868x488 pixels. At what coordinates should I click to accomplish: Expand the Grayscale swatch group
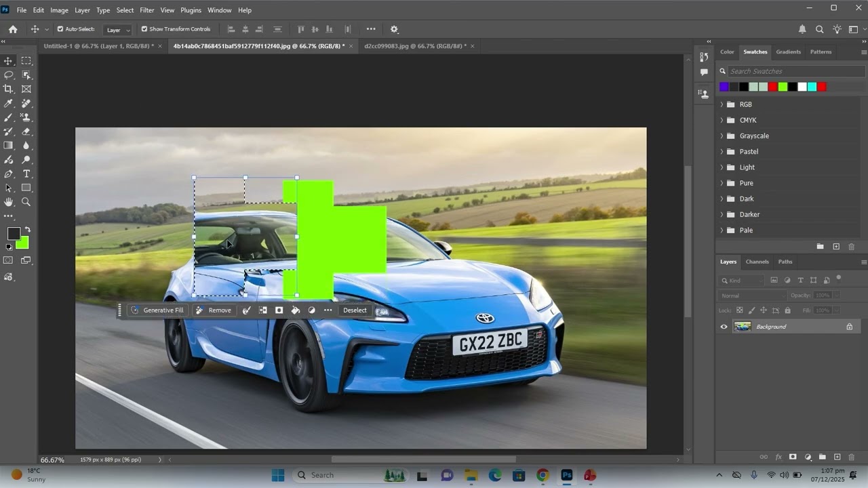pos(722,136)
